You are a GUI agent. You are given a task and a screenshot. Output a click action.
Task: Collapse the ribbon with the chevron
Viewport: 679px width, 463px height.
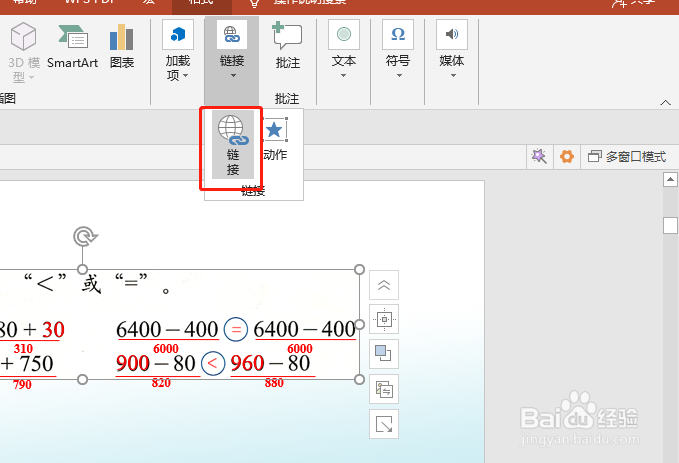pyautogui.click(x=666, y=103)
